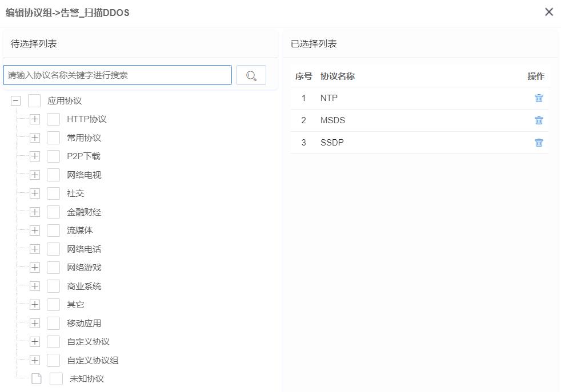Check the 未知协议 checkbox

click(x=56, y=379)
